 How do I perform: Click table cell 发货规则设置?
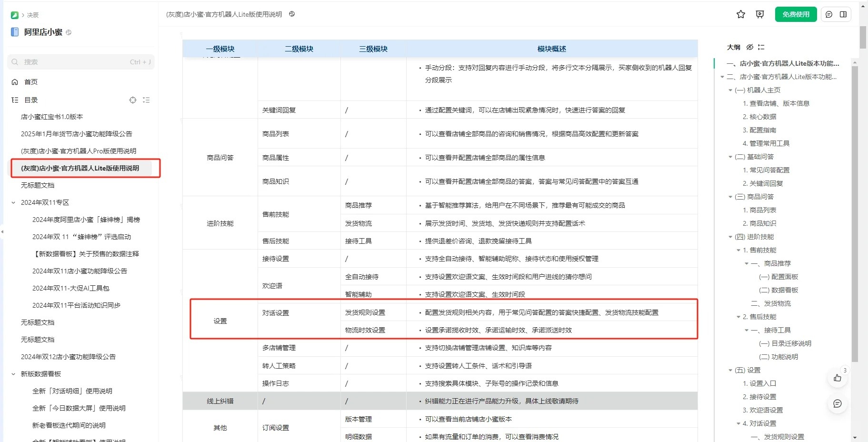click(x=365, y=312)
